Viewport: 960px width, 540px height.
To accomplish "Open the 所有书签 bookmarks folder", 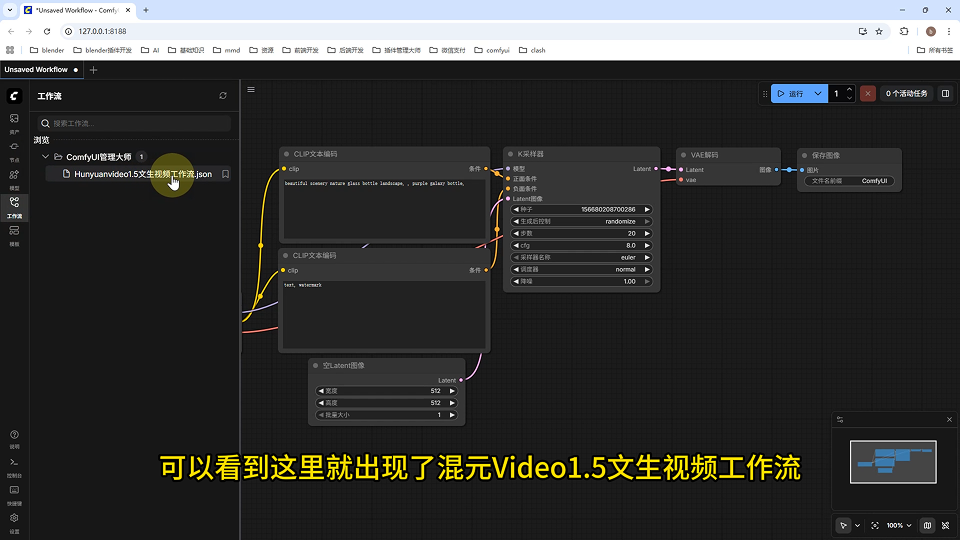I will click(934, 50).
